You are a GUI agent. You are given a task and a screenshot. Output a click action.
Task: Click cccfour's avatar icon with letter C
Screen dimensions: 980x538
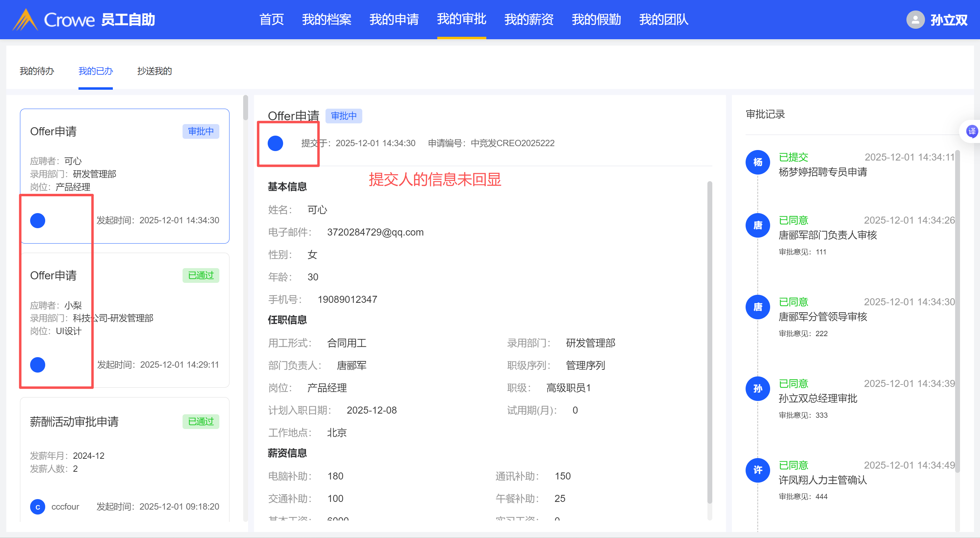37,507
